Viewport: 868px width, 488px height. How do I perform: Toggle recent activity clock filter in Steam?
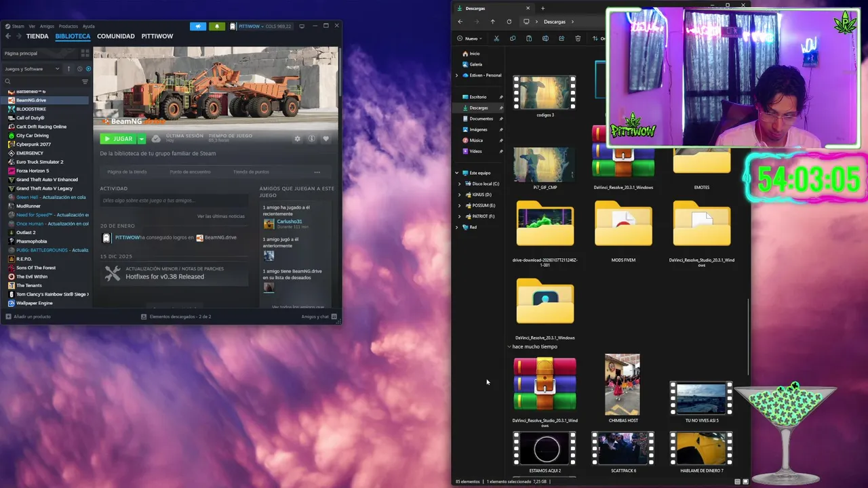click(x=79, y=68)
